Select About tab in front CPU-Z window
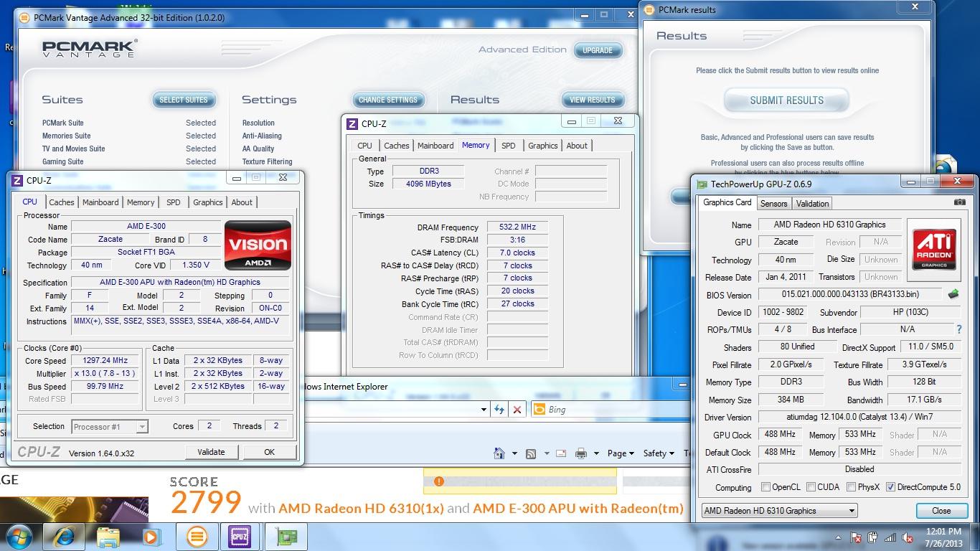 point(242,202)
